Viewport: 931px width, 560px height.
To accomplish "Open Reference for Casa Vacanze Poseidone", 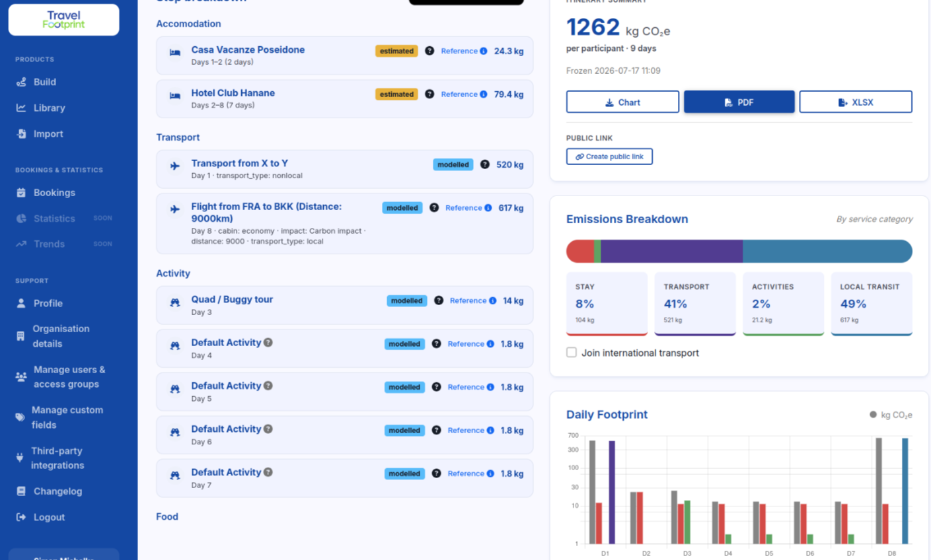I will click(x=464, y=51).
